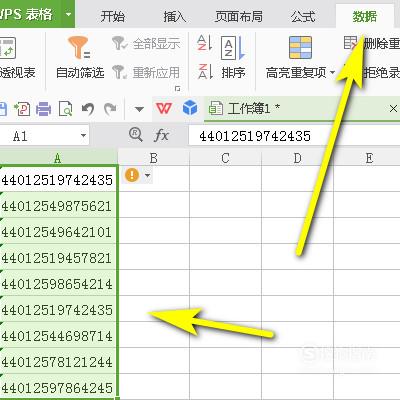Select cell containing 44012598654214
The width and height of the screenshot is (400, 400).
pyautogui.click(x=58, y=283)
